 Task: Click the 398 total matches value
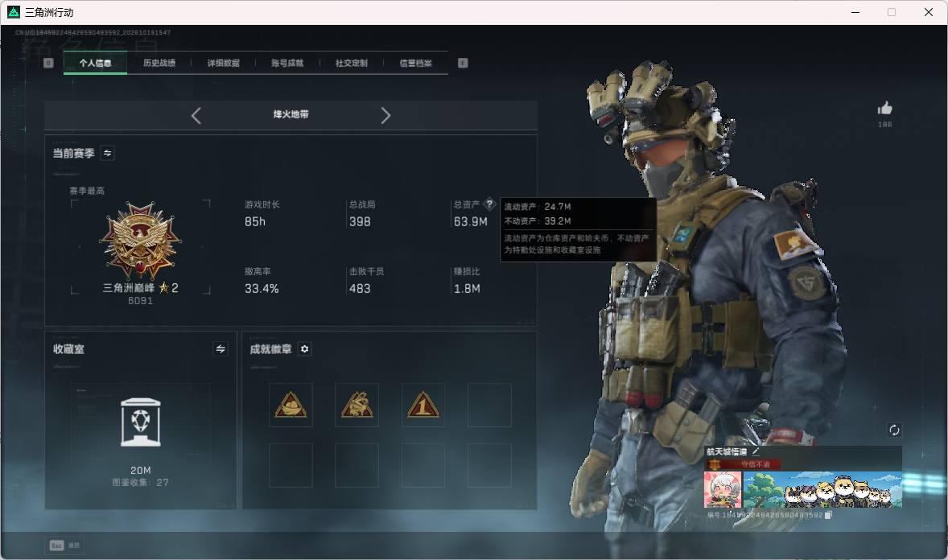tap(360, 222)
